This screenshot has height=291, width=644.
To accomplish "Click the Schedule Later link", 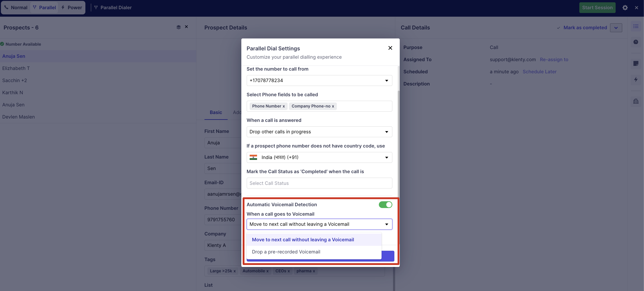I will click(539, 72).
